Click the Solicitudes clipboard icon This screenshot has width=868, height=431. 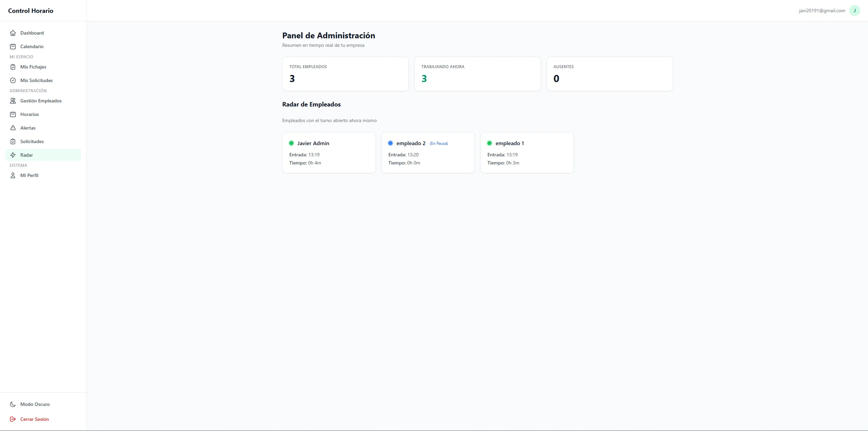13,141
